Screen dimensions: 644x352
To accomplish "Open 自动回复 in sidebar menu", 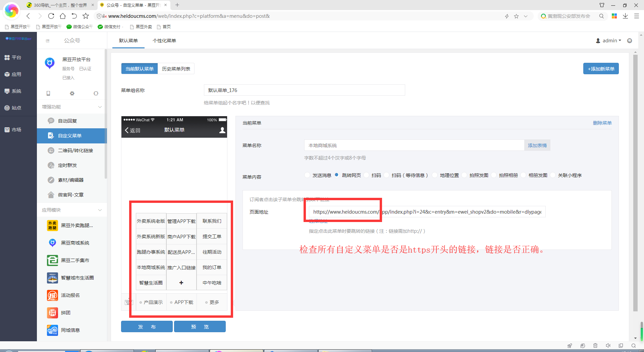I will click(x=72, y=121).
